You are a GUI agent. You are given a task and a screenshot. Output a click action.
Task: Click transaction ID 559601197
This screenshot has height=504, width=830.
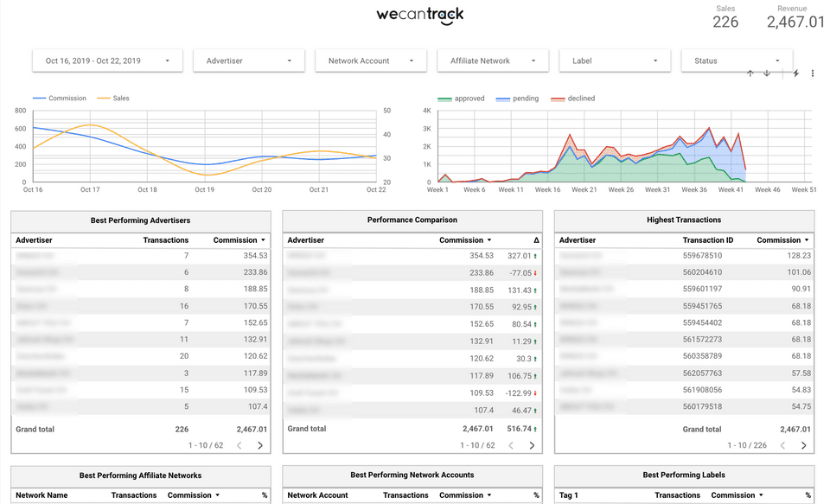coord(702,289)
